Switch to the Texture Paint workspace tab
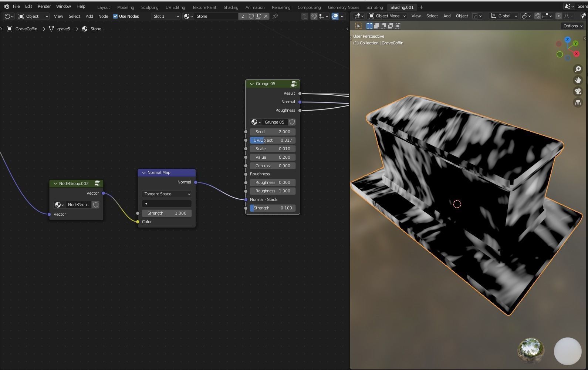 point(204,7)
